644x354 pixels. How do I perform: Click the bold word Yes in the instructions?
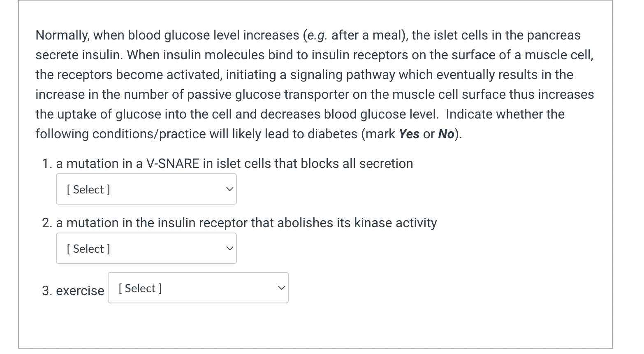tap(409, 134)
